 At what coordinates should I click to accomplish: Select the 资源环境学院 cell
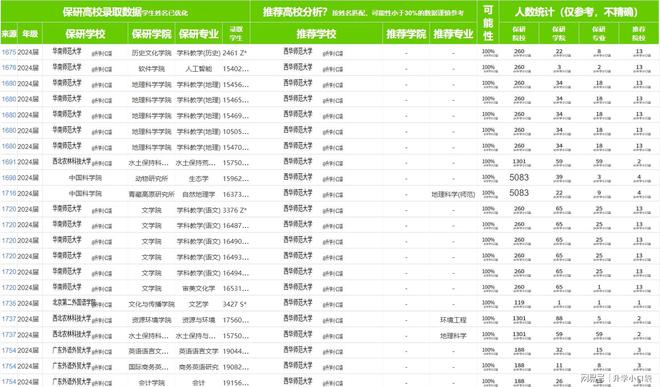(x=152, y=320)
